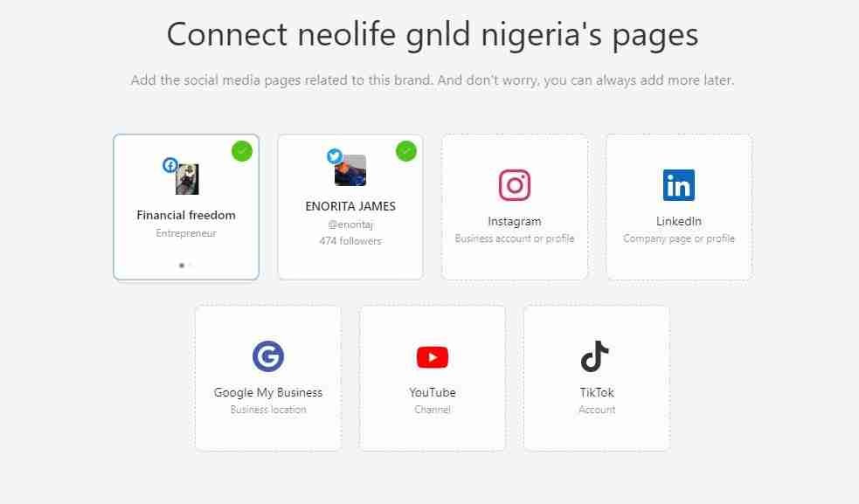
Task: Click the Google My Business icon
Action: (267, 356)
